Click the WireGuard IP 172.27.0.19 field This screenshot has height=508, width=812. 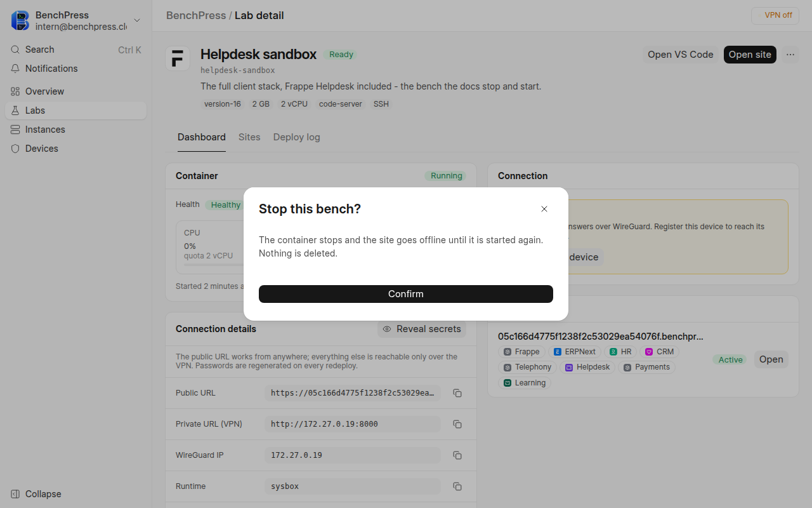[x=353, y=455]
